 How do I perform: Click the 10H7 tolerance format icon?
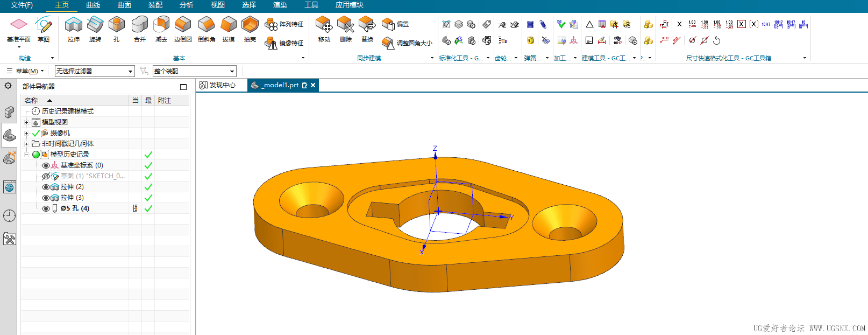tap(766, 24)
